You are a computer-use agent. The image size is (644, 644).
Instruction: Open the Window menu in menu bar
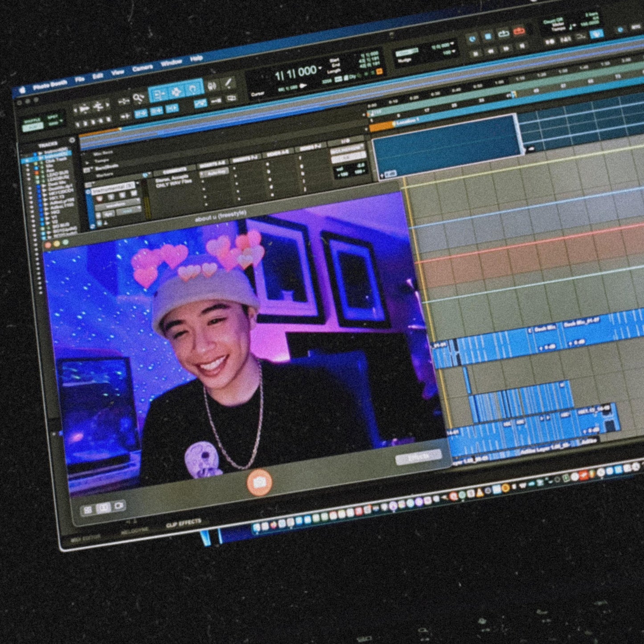pyautogui.click(x=171, y=63)
